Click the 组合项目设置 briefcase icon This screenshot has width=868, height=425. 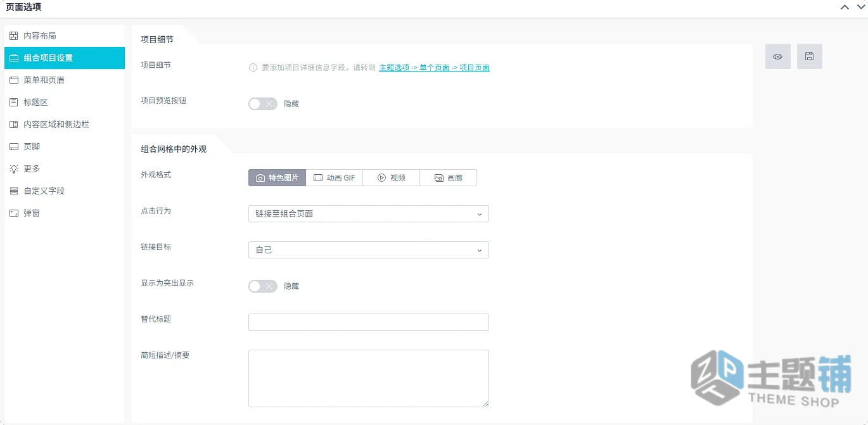pos(14,58)
